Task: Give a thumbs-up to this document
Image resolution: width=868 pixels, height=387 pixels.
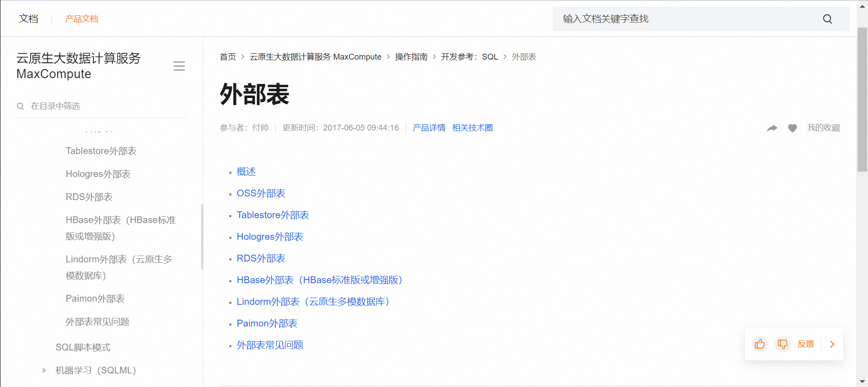Action: tap(760, 344)
